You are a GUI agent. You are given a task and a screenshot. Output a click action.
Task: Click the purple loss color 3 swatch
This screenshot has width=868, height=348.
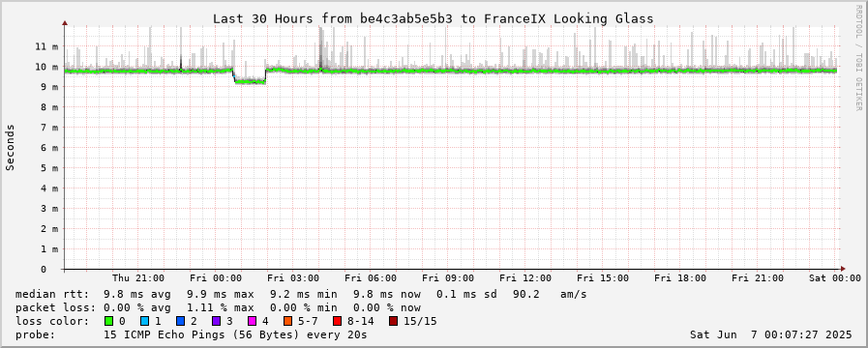[216, 321]
